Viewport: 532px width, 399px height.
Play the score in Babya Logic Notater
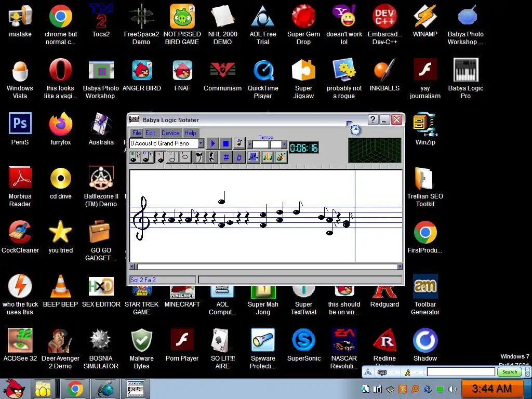click(x=212, y=143)
